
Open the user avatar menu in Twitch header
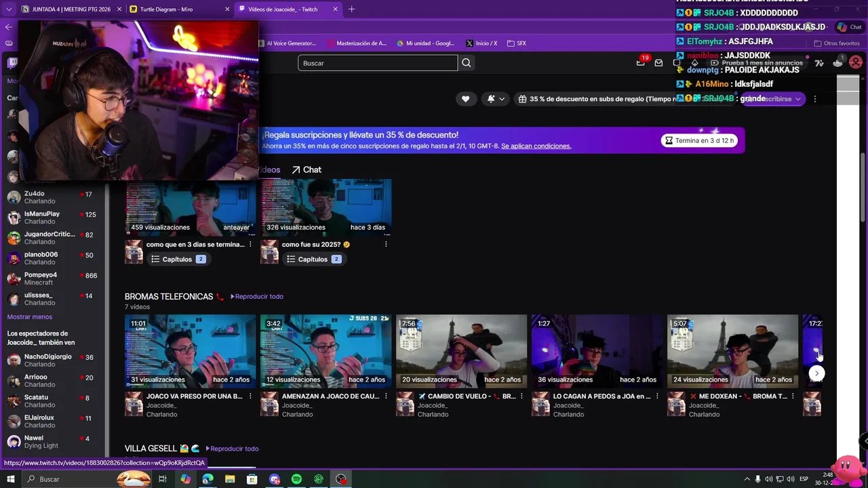pyautogui.click(x=856, y=62)
